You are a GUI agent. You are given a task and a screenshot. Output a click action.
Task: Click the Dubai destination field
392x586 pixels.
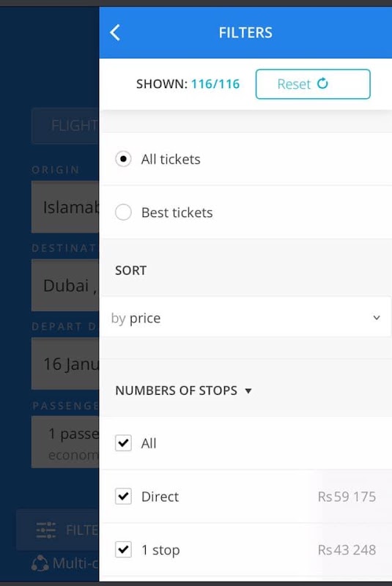[65, 286]
